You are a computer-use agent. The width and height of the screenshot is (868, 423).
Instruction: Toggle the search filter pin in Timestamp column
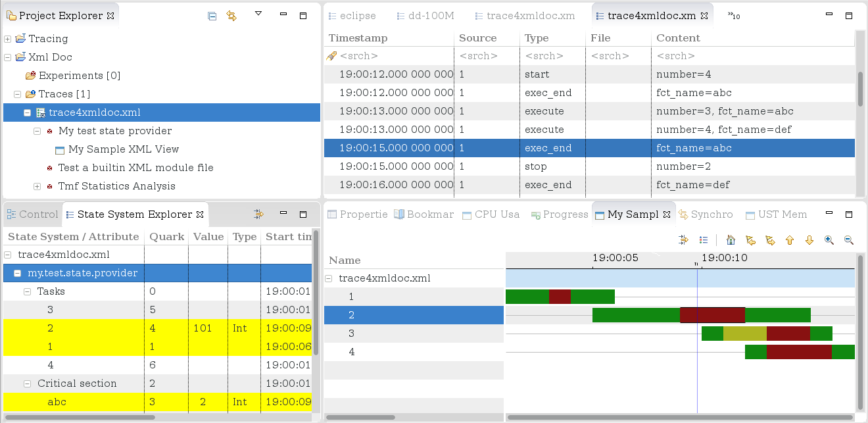pos(330,56)
